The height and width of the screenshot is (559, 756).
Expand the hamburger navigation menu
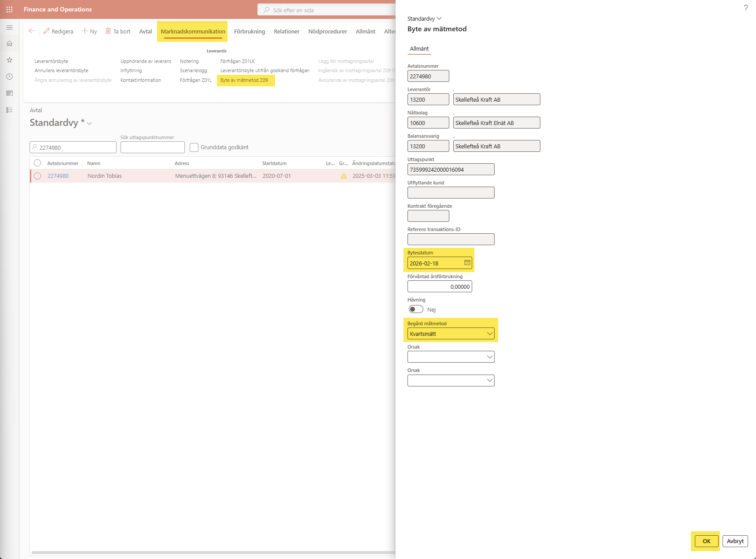9,28
